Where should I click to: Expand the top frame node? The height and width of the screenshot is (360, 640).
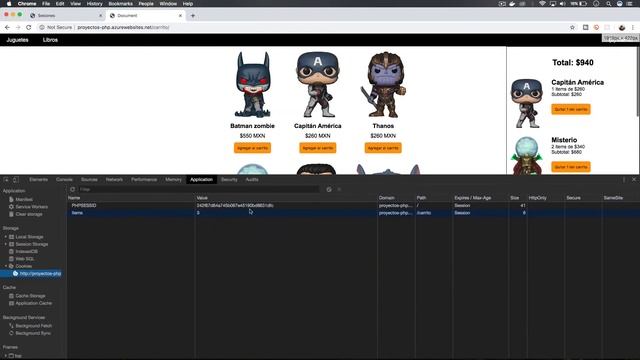click(6, 356)
